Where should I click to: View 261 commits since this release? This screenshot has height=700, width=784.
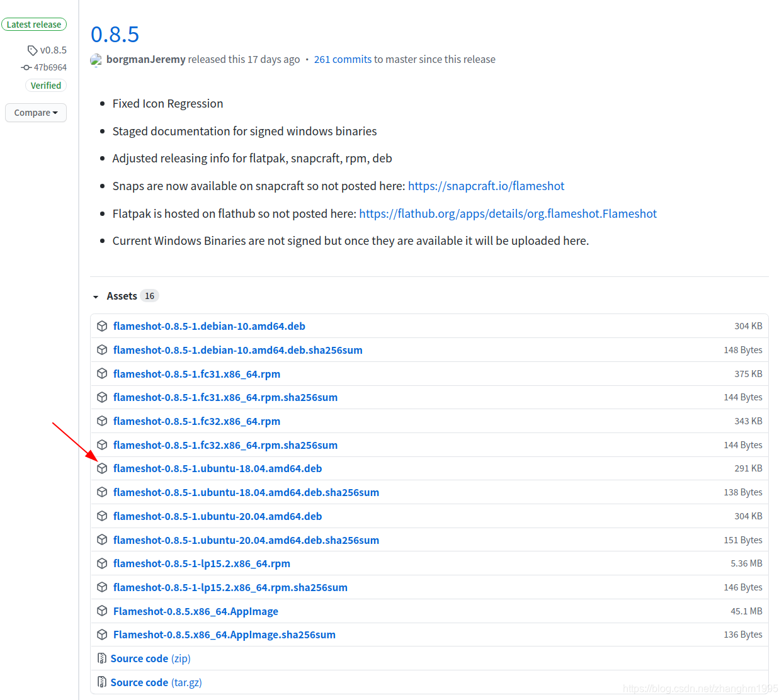(x=343, y=59)
